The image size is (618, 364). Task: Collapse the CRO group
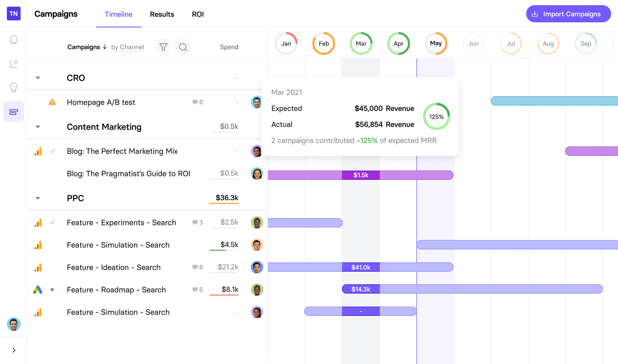(38, 78)
